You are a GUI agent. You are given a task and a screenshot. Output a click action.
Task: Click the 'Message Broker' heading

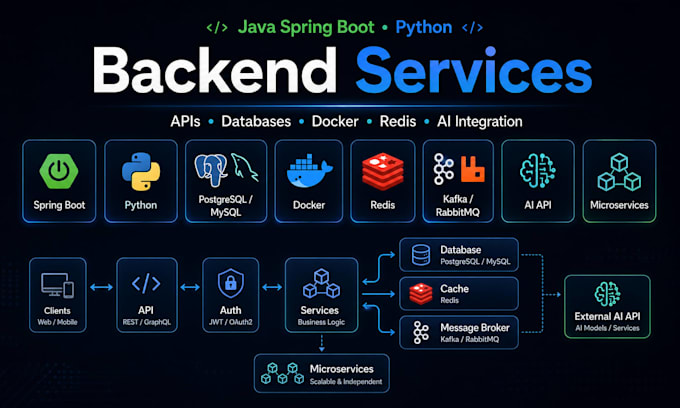point(475,328)
